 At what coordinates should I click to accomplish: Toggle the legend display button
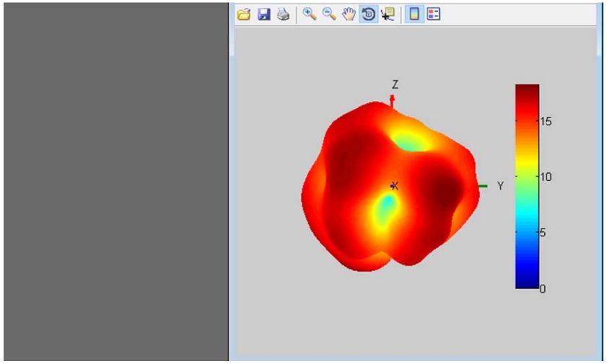pos(434,14)
